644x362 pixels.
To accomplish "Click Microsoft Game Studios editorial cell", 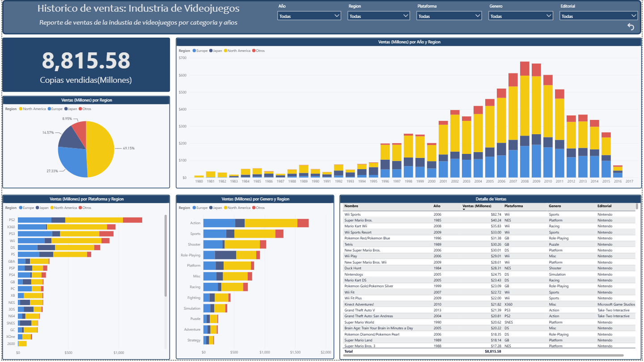I will click(616, 304).
